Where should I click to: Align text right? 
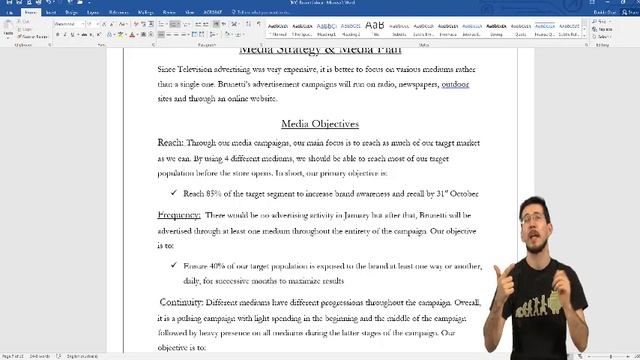tap(176, 35)
